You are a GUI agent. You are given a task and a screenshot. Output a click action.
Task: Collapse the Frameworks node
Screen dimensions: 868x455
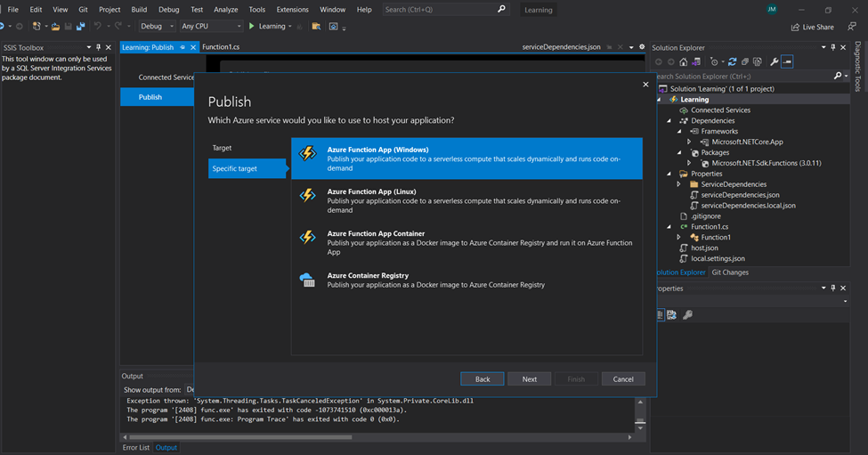point(679,131)
